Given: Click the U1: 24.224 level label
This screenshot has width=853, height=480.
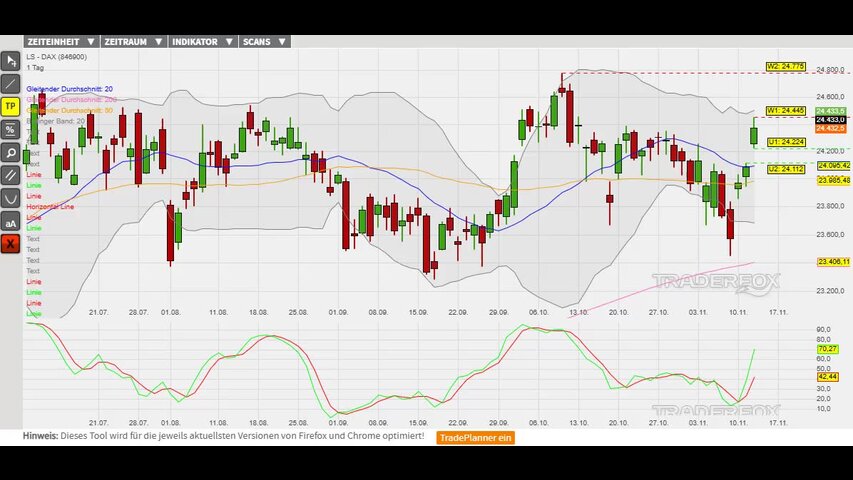Looking at the screenshot, I should (x=786, y=142).
